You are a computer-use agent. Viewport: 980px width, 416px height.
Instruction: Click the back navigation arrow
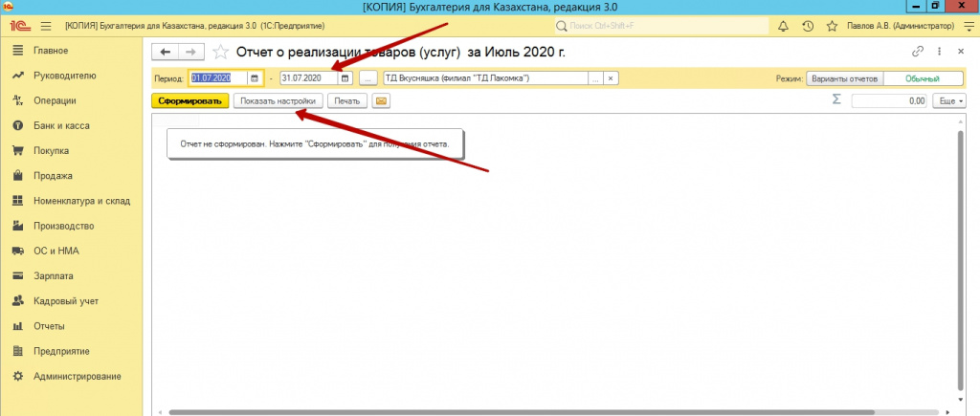point(166,52)
